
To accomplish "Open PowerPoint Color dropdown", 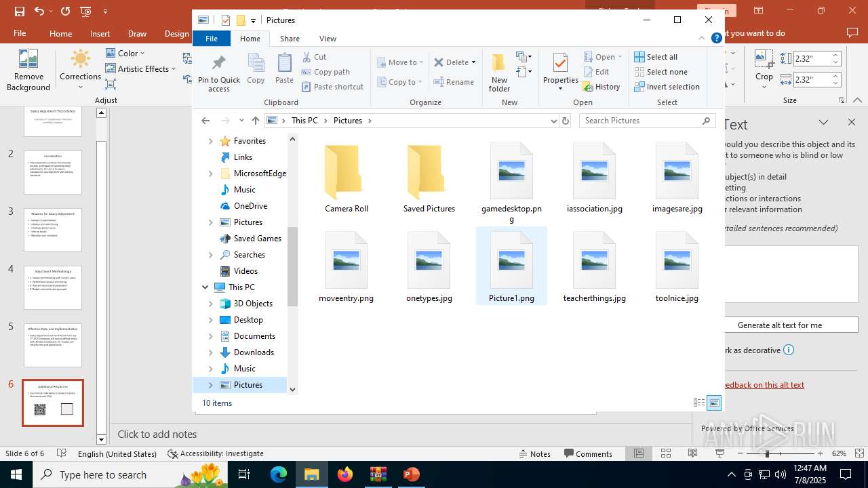I will point(125,53).
